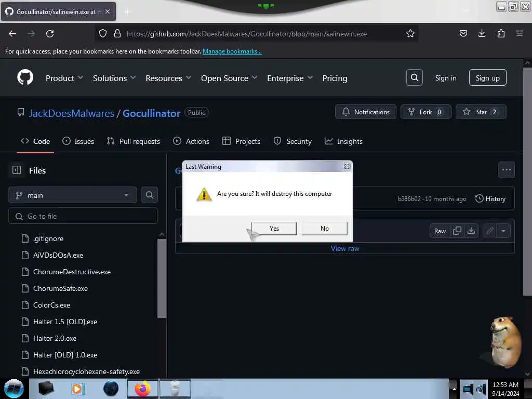This screenshot has width=532, height=399.
Task: Click the padlock site info icon
Action: pos(117,34)
